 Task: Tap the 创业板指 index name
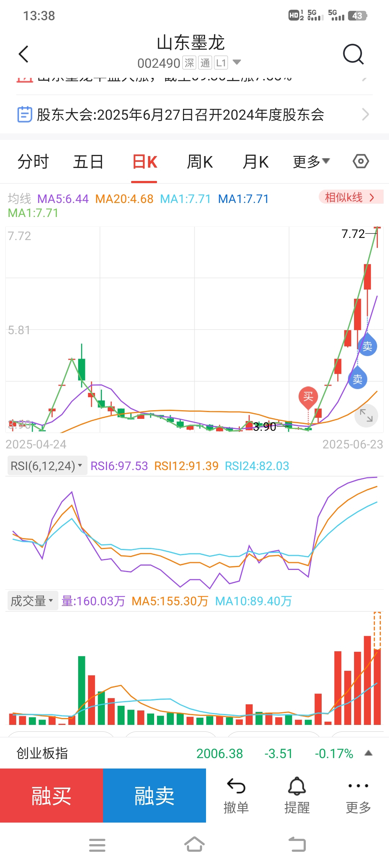point(42,753)
